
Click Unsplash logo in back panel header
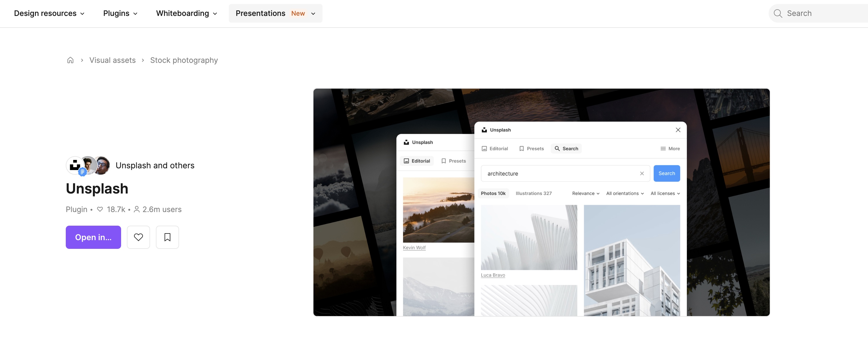406,143
